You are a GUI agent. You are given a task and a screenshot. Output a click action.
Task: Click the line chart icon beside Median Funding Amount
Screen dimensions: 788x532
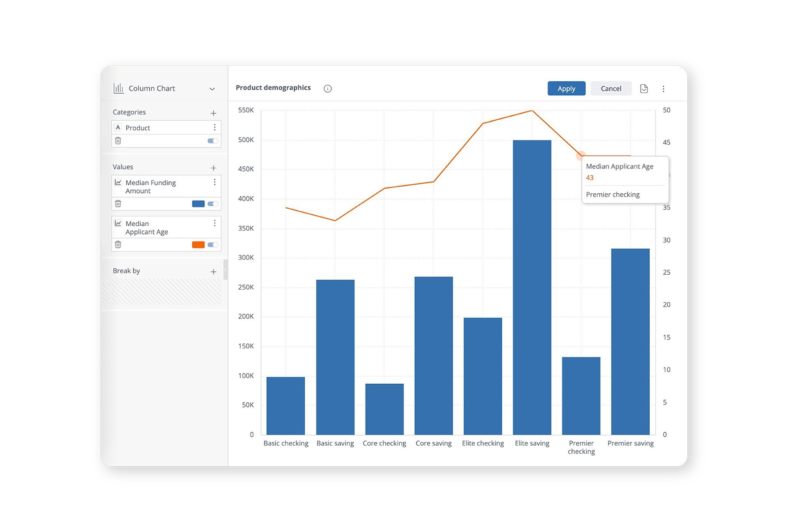click(x=119, y=182)
